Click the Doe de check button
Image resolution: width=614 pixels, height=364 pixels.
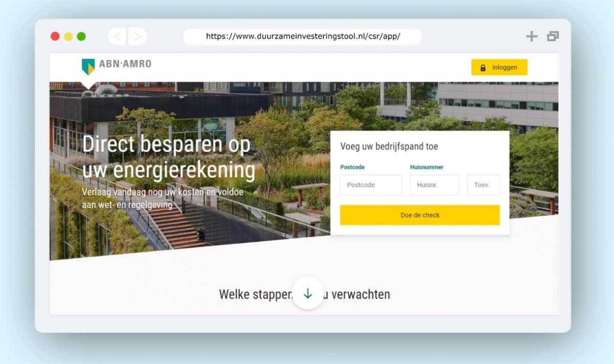tap(420, 215)
